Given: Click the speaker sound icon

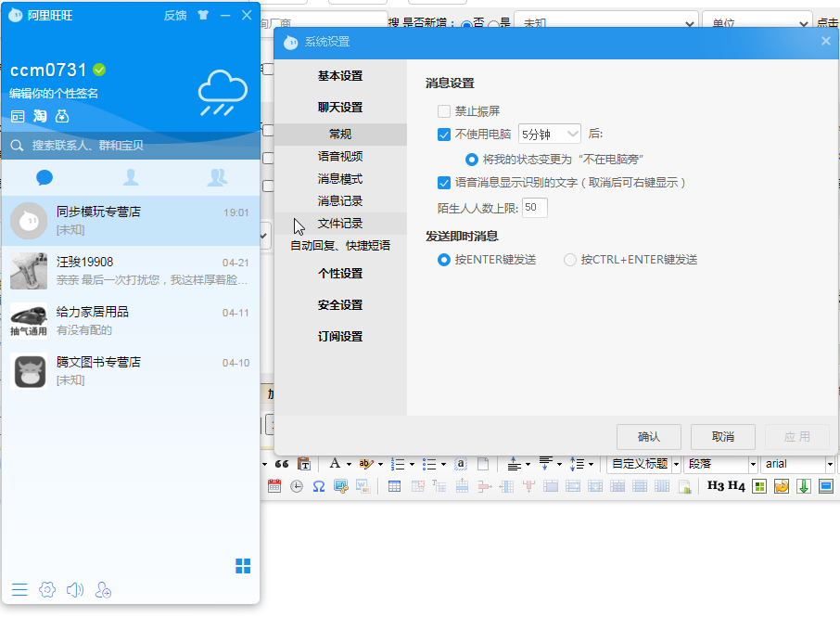Looking at the screenshot, I should click(x=74, y=590).
